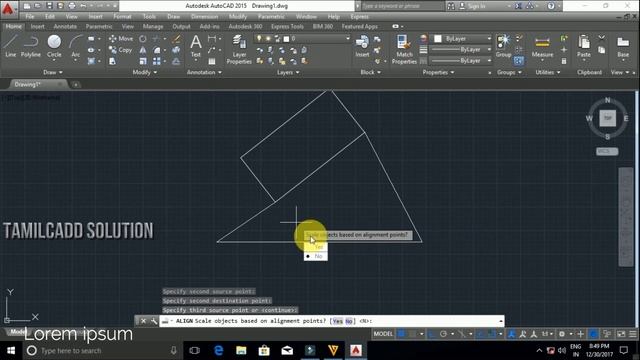Expand the Layers panel
This screenshot has height=360, width=640.
point(288,72)
